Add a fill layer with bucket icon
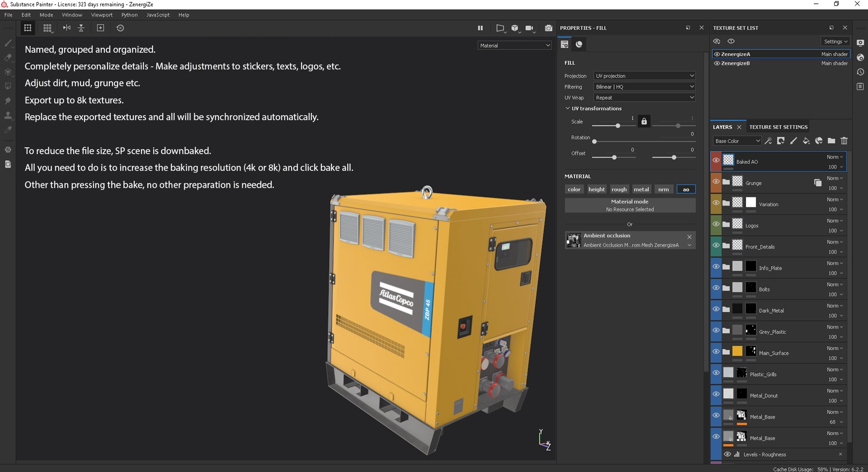Screen dimensions: 868x472 click(806, 141)
